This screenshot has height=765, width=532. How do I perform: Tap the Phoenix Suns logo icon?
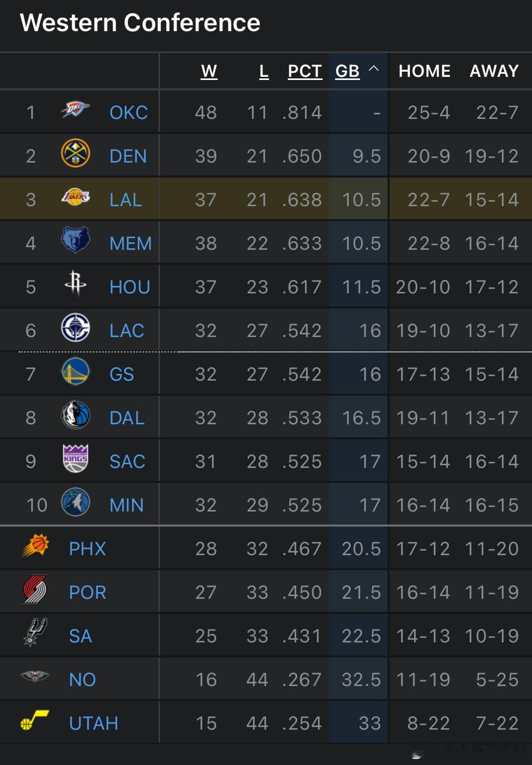(35, 546)
